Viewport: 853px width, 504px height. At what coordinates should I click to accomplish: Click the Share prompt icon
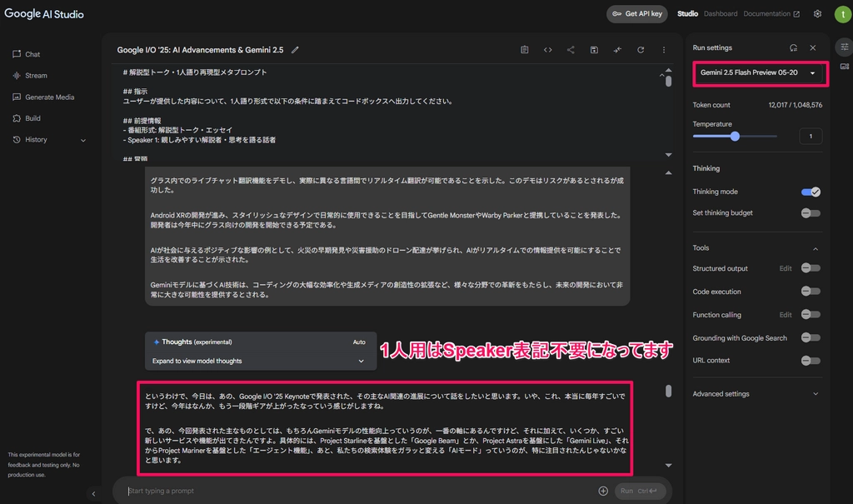[x=571, y=50]
